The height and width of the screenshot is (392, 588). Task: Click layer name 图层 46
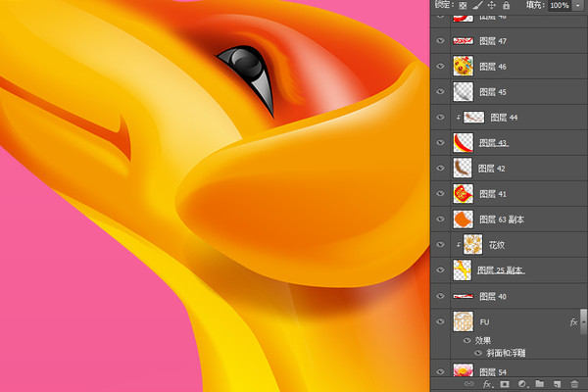pyautogui.click(x=493, y=67)
